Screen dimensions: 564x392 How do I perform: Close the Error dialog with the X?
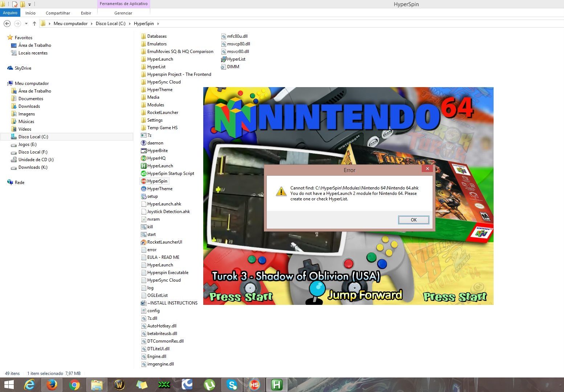pyautogui.click(x=427, y=169)
